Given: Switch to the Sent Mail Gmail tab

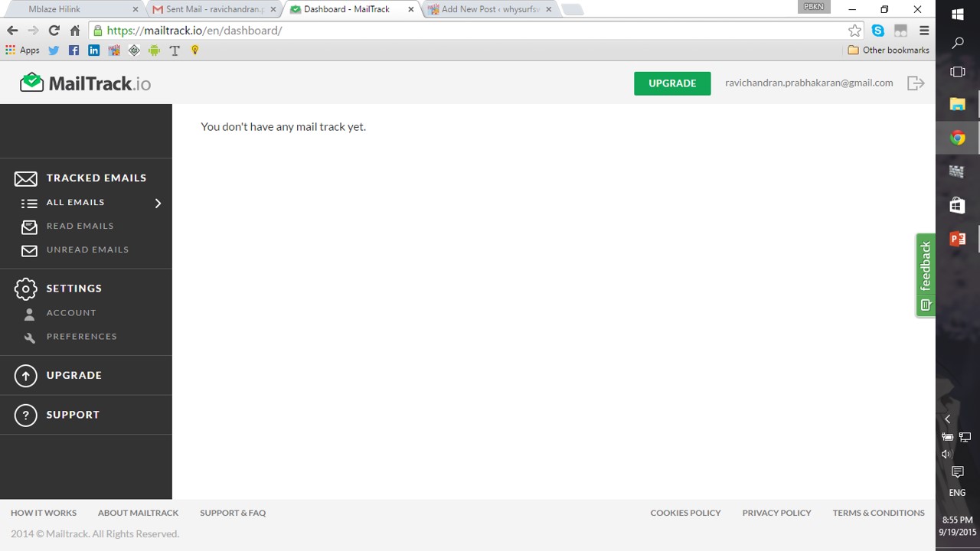Looking at the screenshot, I should (x=213, y=9).
